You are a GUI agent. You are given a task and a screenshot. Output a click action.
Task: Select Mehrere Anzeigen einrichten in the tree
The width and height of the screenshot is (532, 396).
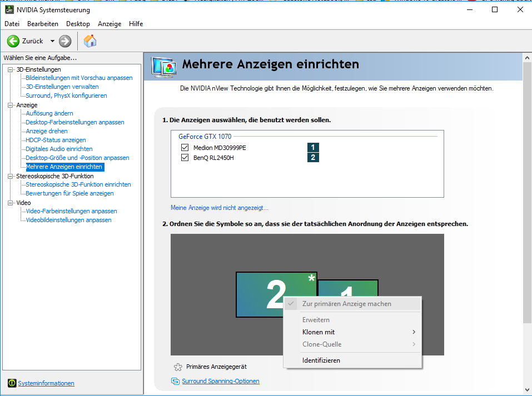coord(65,167)
